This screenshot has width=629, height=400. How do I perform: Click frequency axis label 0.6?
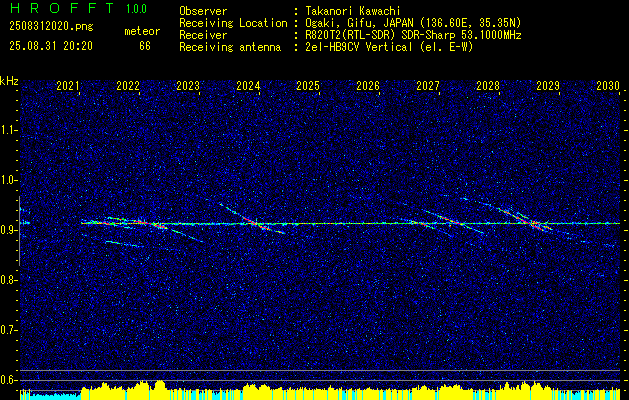click(x=9, y=380)
